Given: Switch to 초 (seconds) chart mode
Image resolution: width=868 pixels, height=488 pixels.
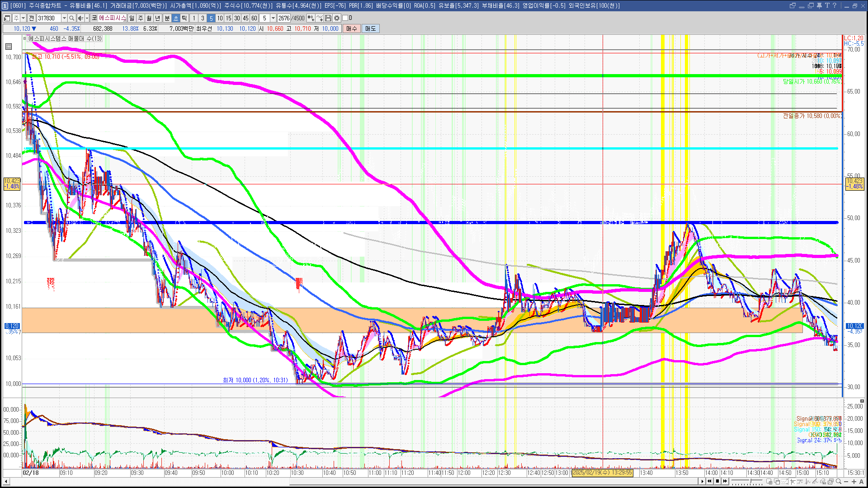Looking at the screenshot, I should 176,18.
